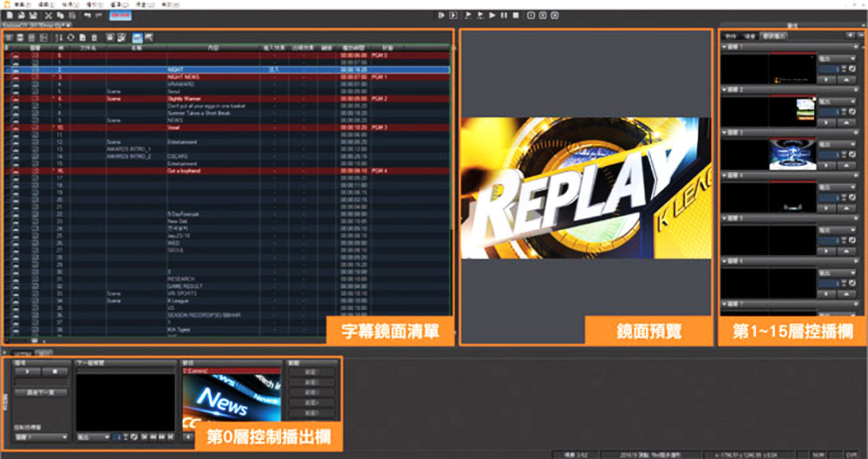
Task: Click the Open file icon in main toolbar
Action: 21,16
